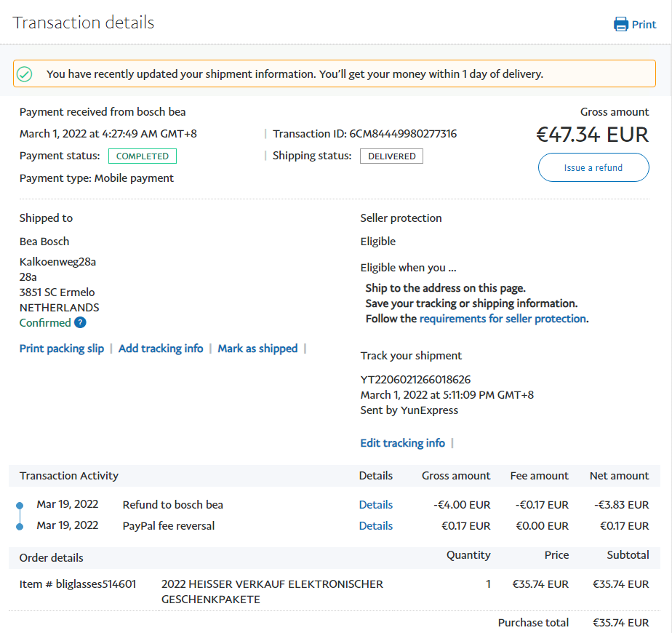
Task: Click the DELIVERED shipping status badge
Action: click(391, 156)
